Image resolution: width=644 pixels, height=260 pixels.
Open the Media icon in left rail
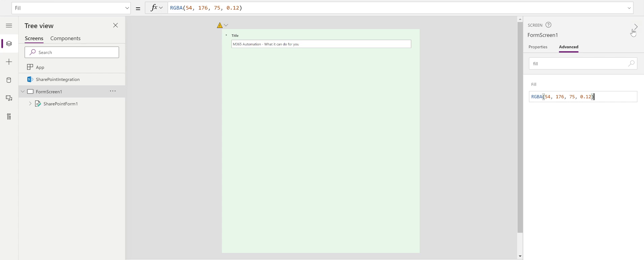pos(9,98)
